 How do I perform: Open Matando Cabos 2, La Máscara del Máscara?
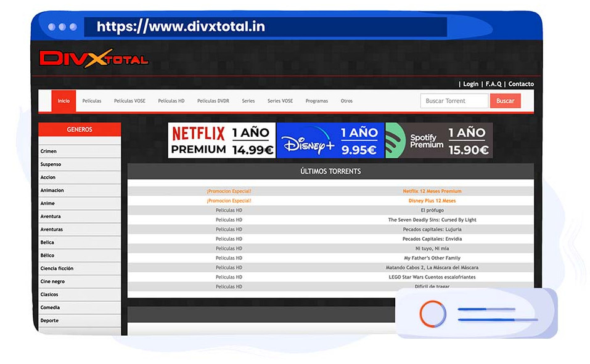coord(432,267)
